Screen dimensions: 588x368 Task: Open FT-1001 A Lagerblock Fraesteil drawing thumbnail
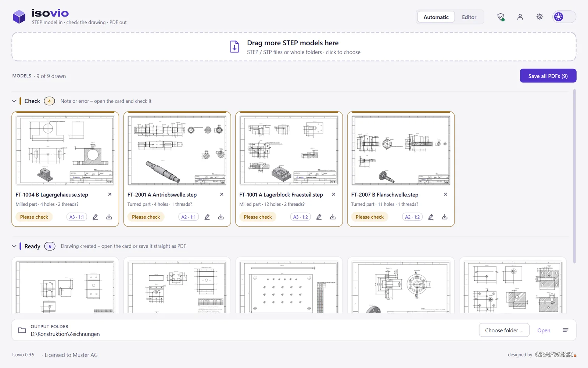[x=289, y=151]
